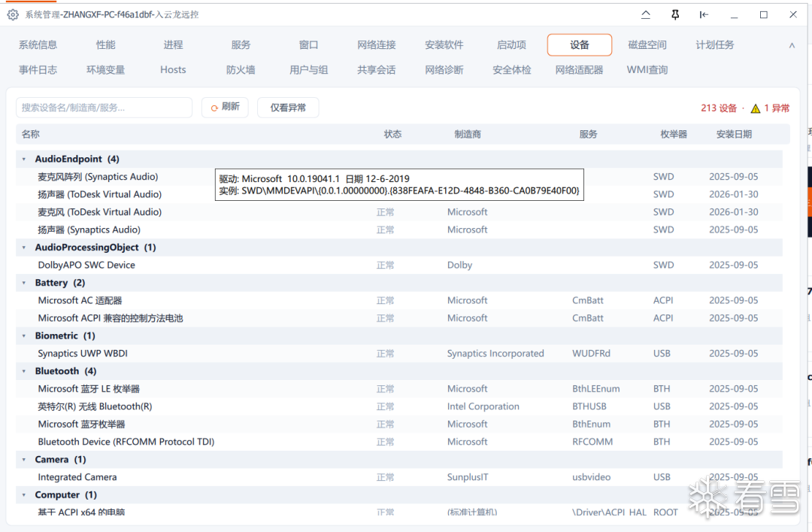Open the Hosts tab

point(173,69)
